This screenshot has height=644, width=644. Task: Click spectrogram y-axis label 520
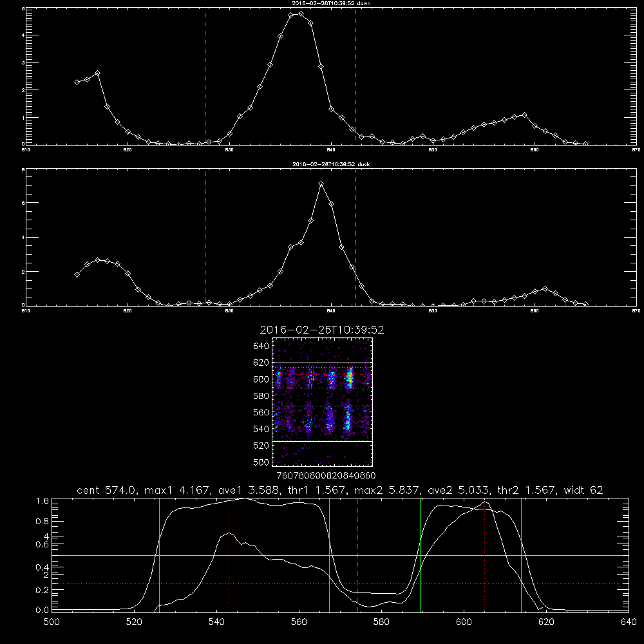click(261, 446)
